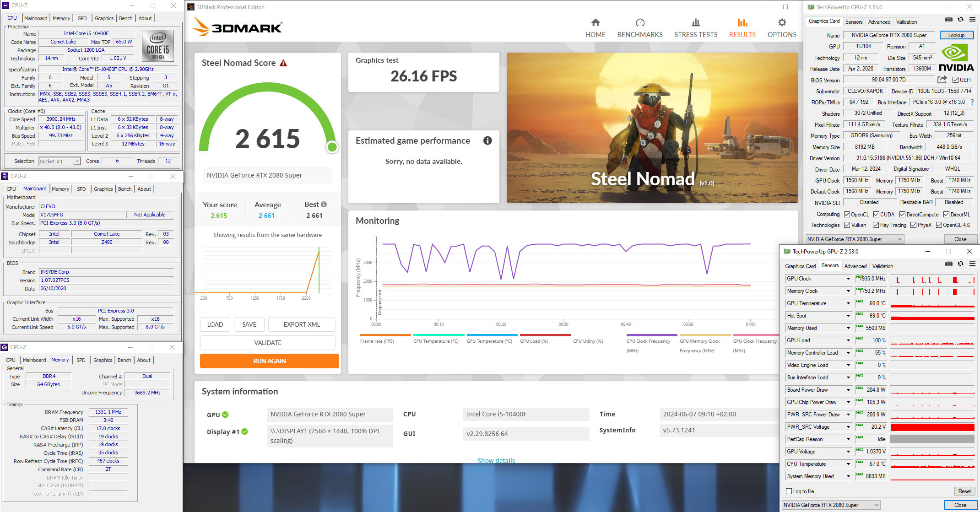Click the RUN AGAIN button
980x512 pixels.
click(269, 361)
